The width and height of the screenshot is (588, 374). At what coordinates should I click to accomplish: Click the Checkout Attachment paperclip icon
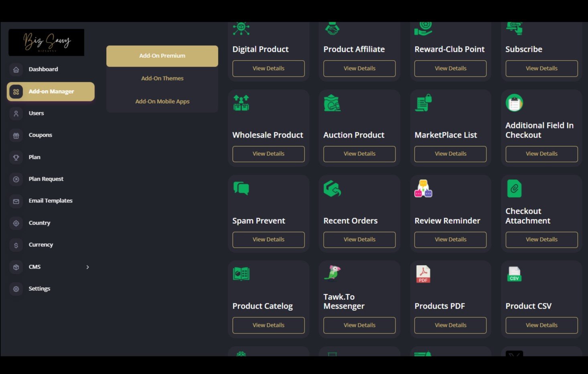(514, 189)
